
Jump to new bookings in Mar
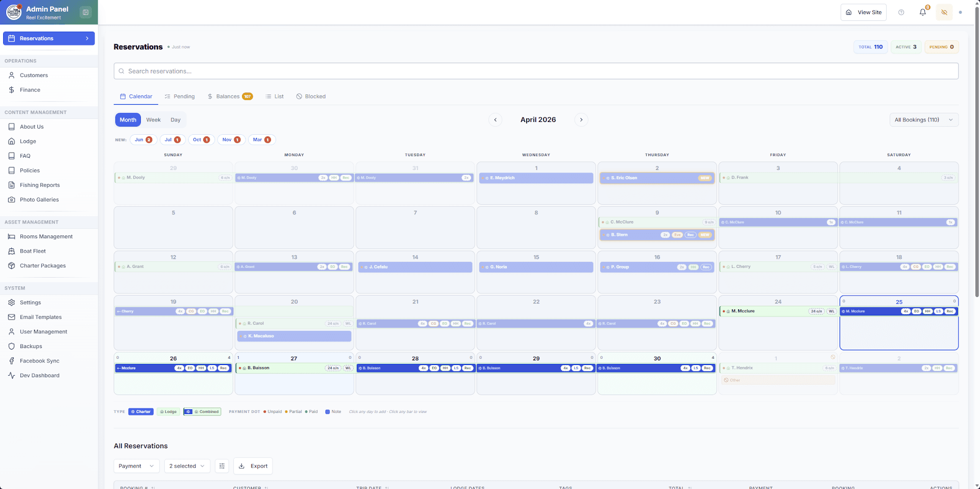262,140
